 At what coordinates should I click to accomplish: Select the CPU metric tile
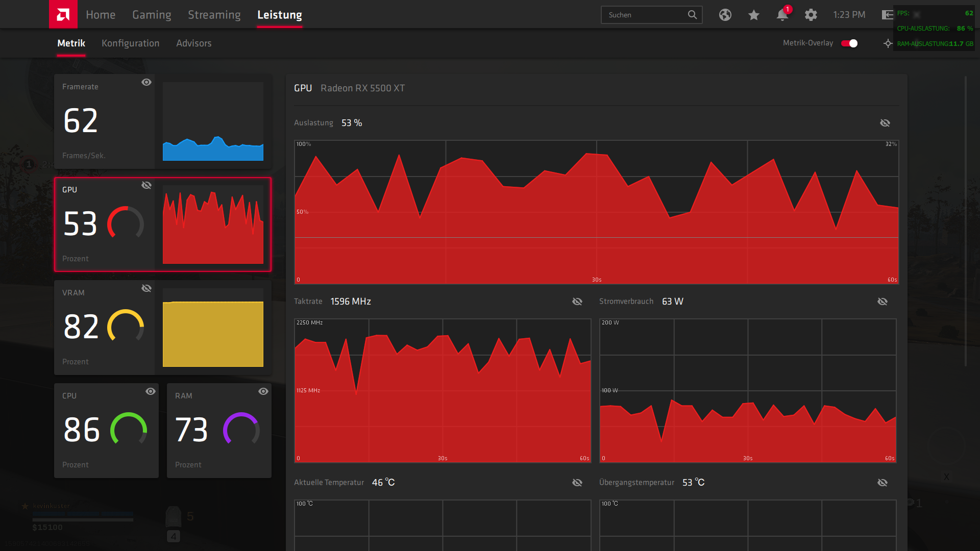point(106,431)
